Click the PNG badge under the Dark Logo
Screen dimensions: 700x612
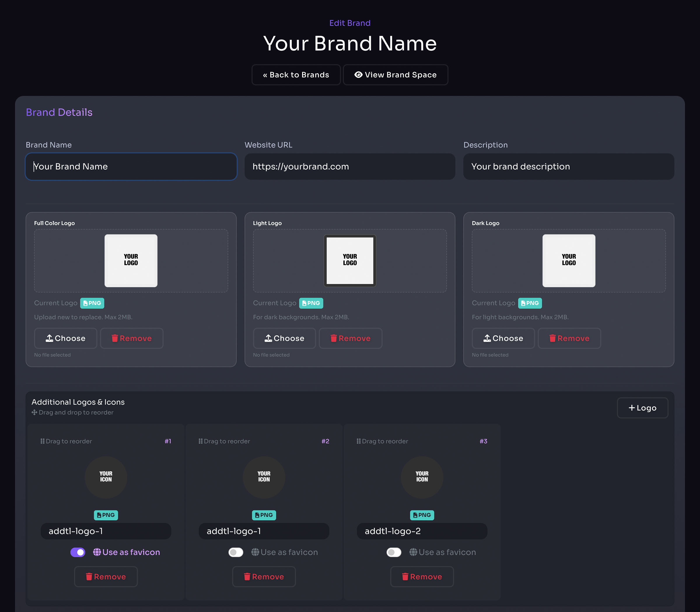point(530,303)
